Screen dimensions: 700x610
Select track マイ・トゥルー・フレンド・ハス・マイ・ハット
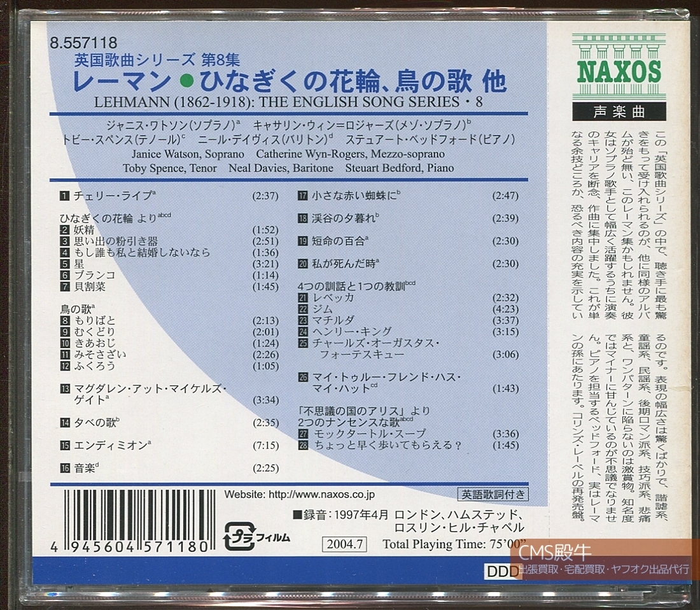[386, 383]
